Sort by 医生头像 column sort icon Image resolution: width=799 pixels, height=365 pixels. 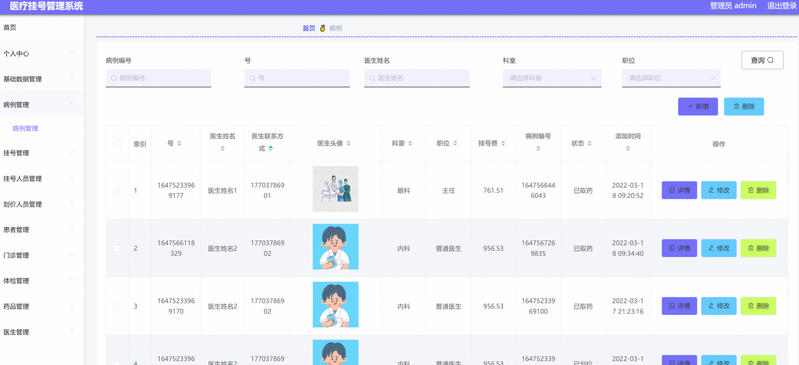tap(349, 144)
